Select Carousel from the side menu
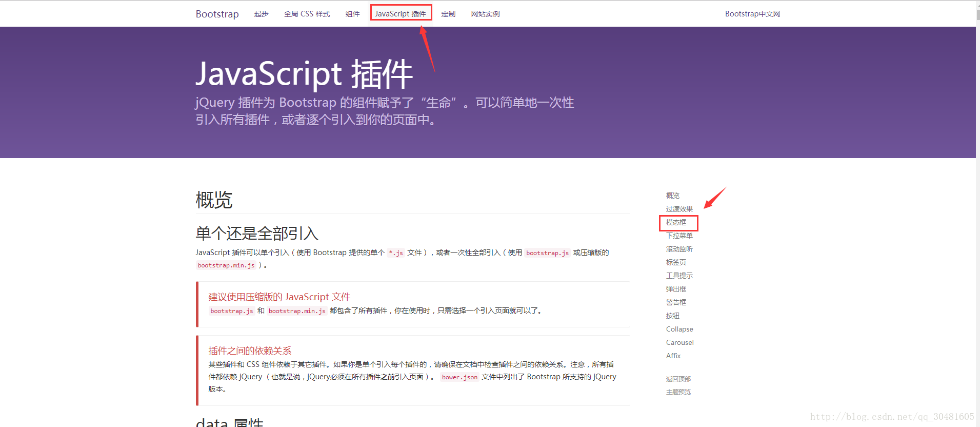The image size is (980, 427). [679, 342]
